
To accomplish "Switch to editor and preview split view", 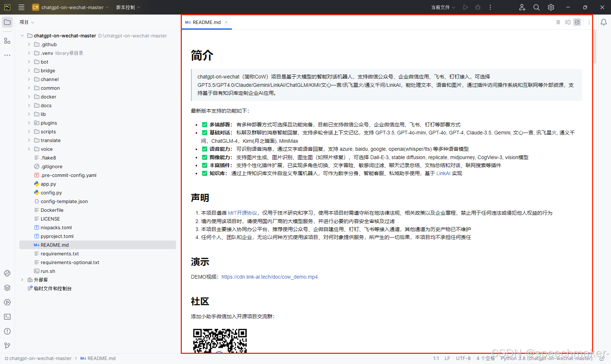I will [x=568, y=22].
